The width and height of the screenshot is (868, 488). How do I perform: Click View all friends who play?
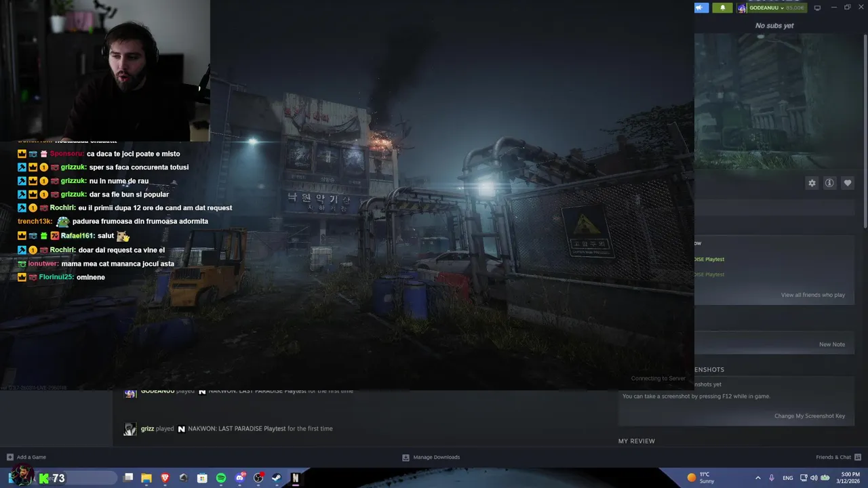[x=812, y=295]
